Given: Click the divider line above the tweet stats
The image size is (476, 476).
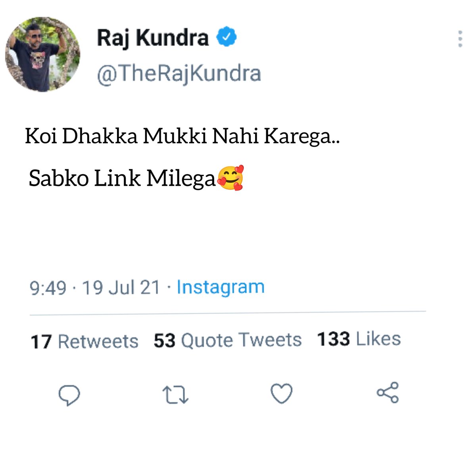Looking at the screenshot, I should point(228,314).
